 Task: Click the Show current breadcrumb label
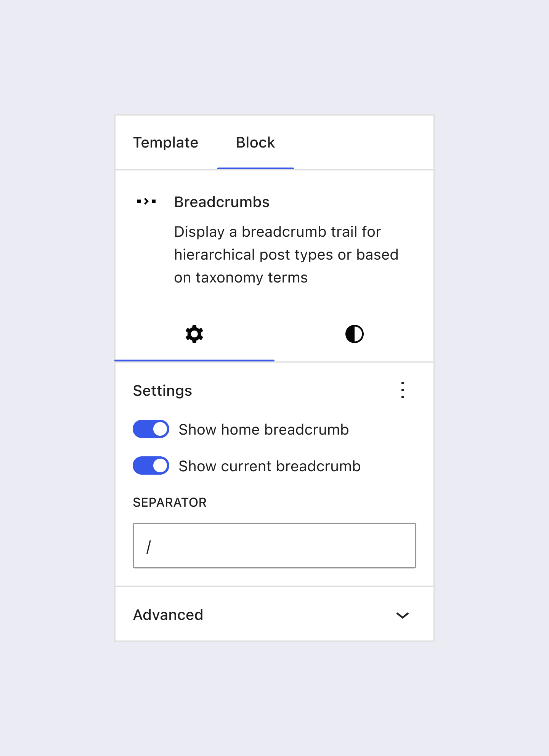270,466
